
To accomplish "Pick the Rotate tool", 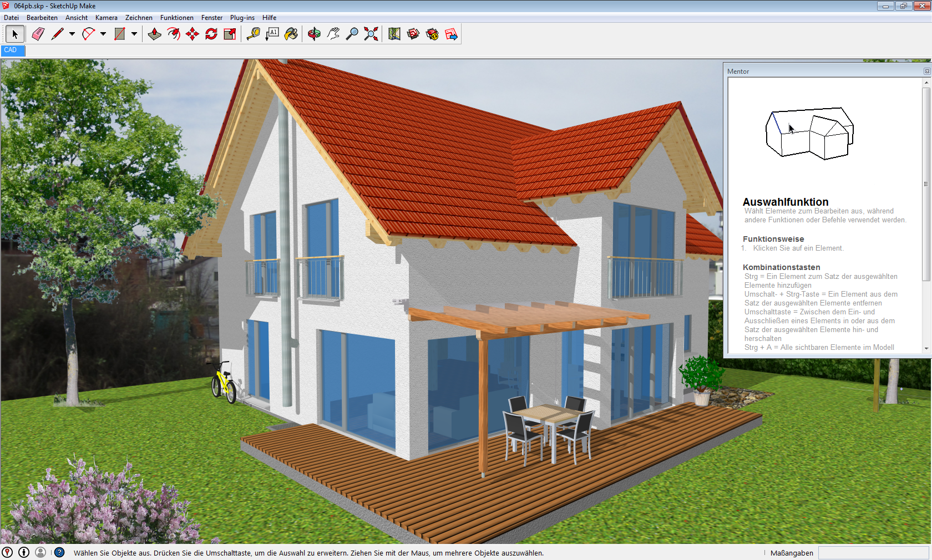I will tap(211, 34).
